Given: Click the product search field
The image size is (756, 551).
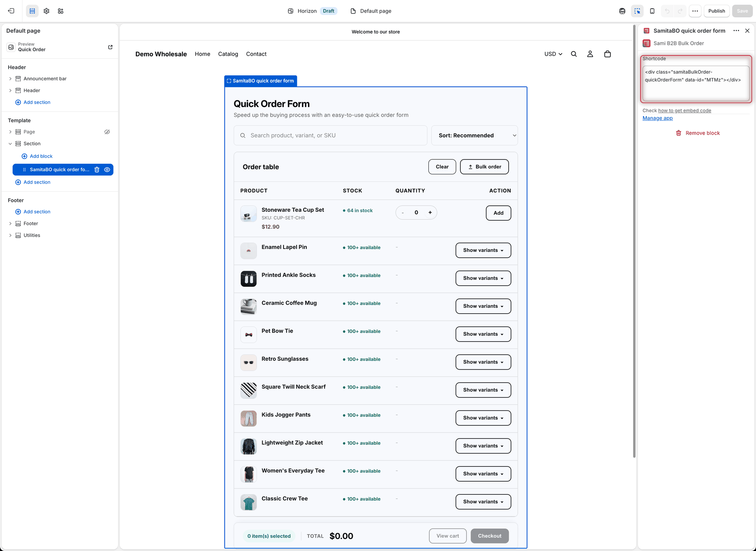Looking at the screenshot, I should point(330,135).
